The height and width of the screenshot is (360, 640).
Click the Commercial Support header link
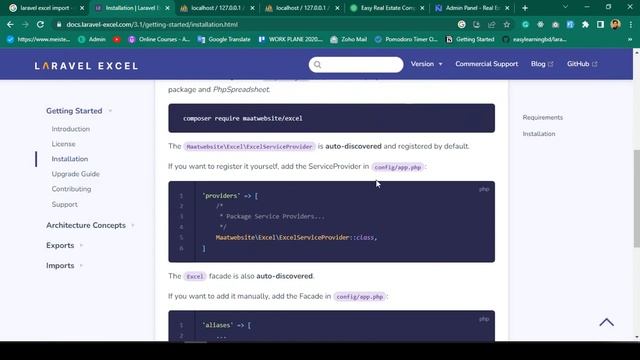coord(487,64)
